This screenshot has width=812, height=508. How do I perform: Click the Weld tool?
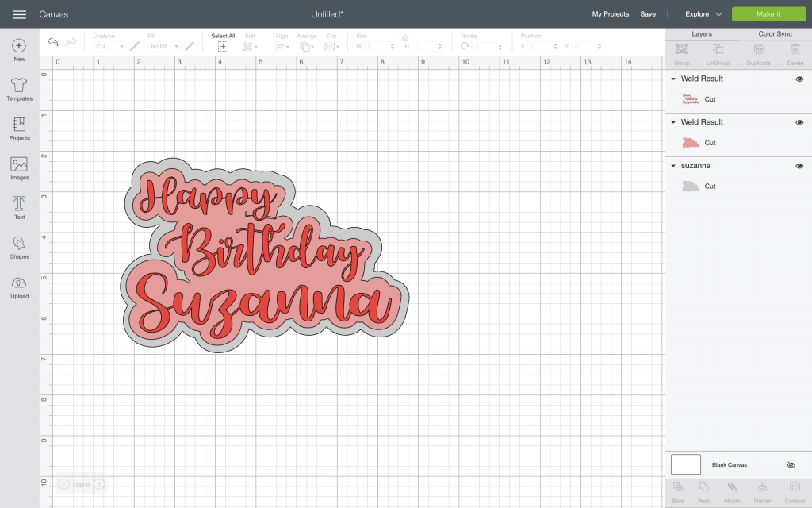(704, 492)
